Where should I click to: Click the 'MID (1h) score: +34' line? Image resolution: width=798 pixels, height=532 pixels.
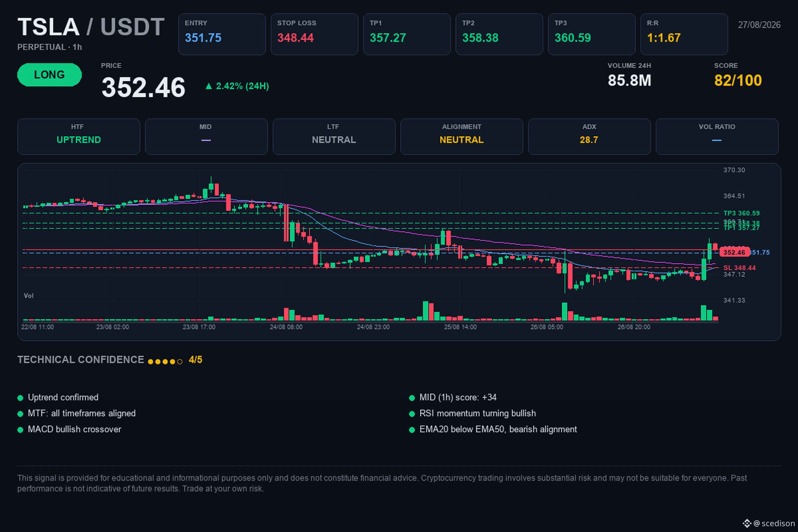pos(458,397)
